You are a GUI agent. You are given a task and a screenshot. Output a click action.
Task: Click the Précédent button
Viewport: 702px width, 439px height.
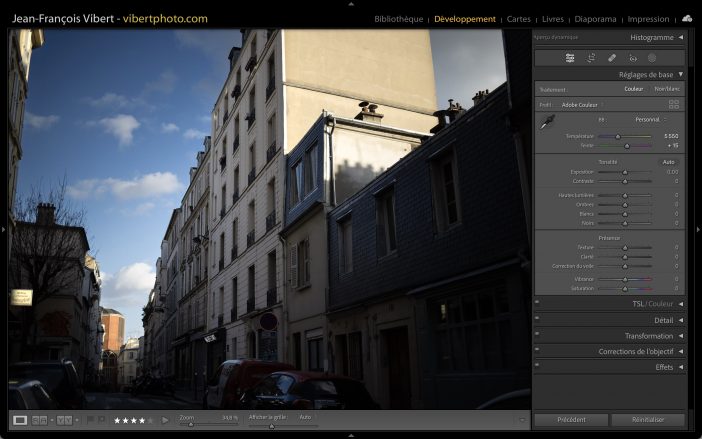coord(570,420)
